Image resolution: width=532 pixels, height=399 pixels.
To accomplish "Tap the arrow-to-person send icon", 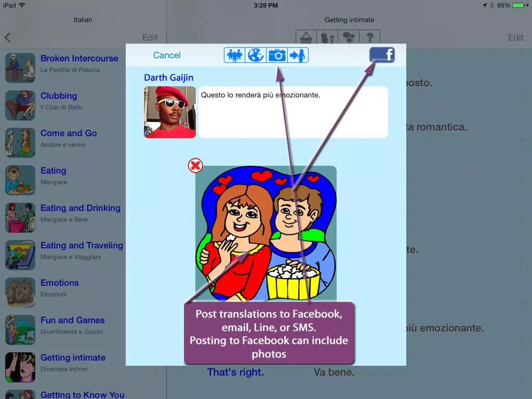I will click(x=298, y=55).
